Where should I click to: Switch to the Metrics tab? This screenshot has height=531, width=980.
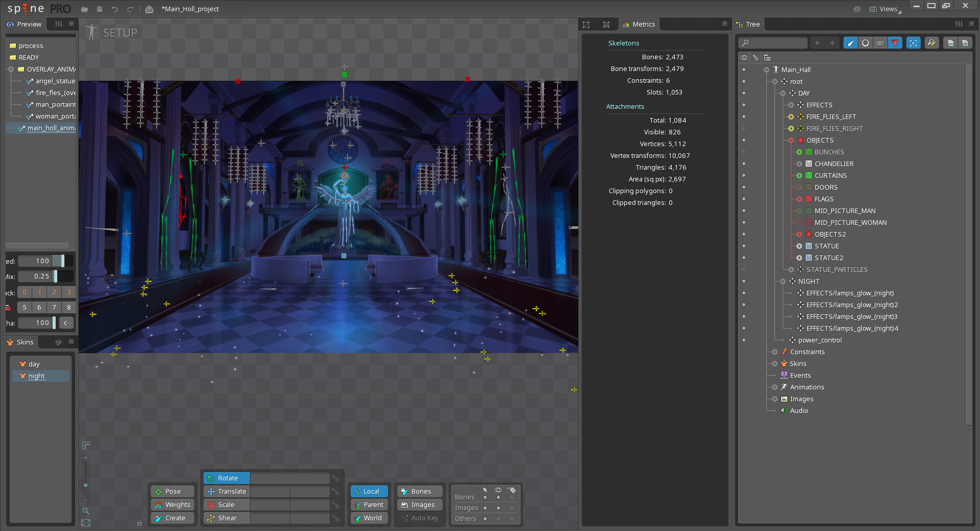pyautogui.click(x=639, y=24)
